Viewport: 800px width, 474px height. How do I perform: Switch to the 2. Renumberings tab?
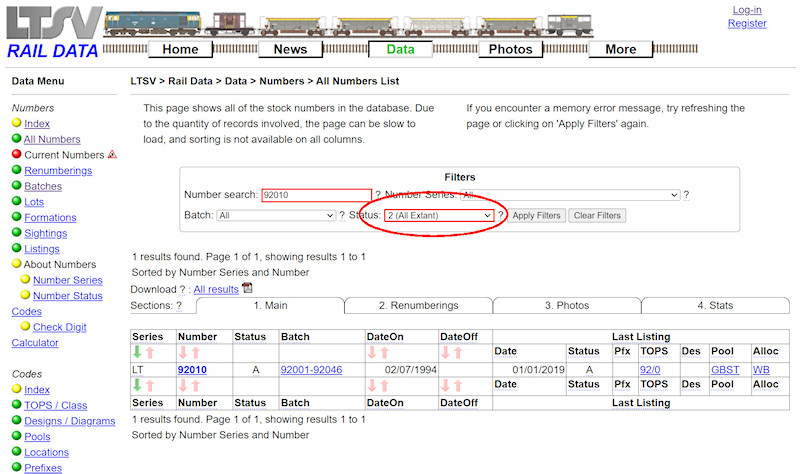[418, 306]
